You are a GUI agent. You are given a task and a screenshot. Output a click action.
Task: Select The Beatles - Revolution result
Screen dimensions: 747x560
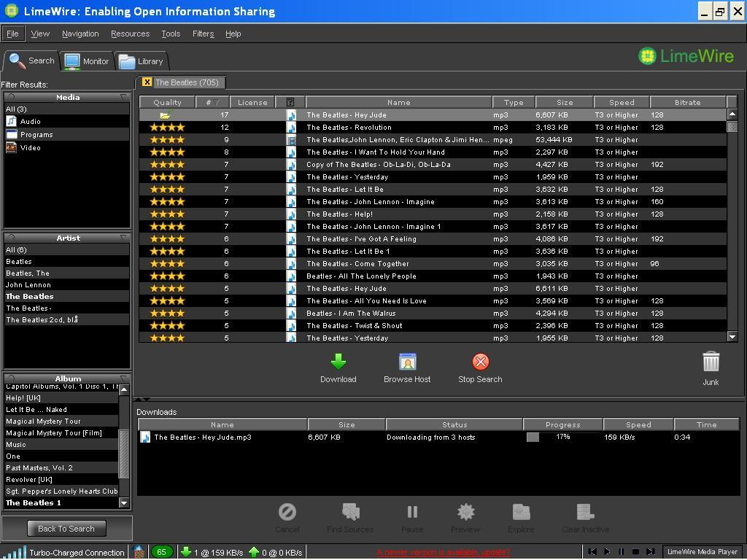[433, 127]
